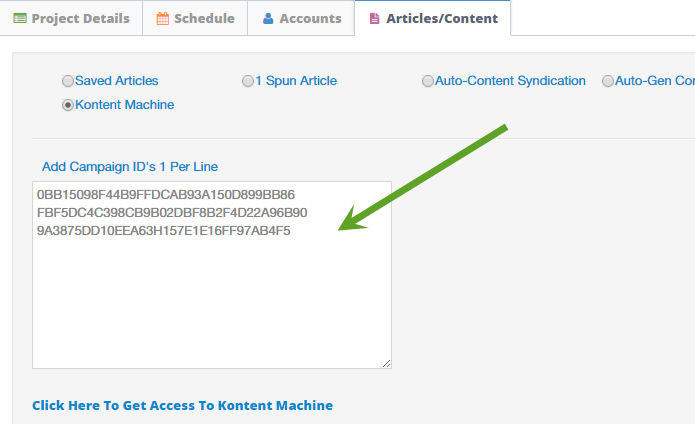Click inside the Campaign IDs text area

point(212,275)
